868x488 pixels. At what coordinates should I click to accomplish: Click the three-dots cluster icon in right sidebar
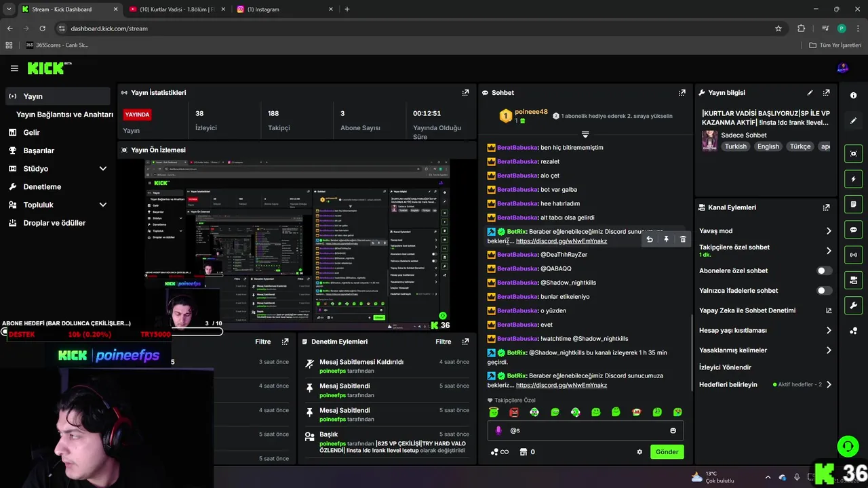[853, 331]
